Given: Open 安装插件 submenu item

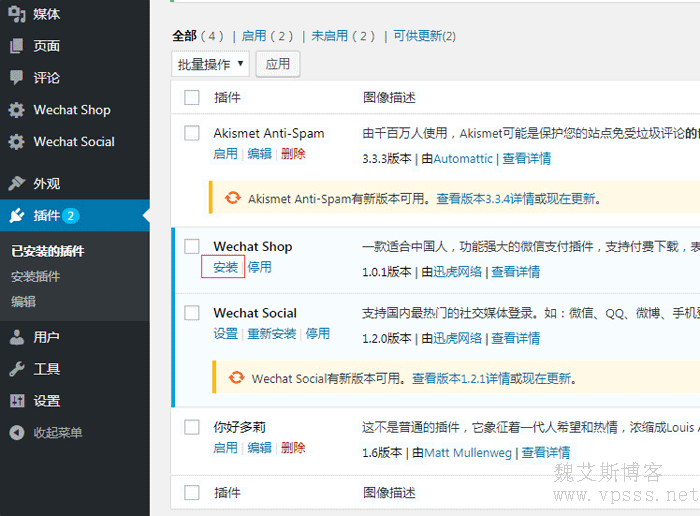Looking at the screenshot, I should coord(35,276).
